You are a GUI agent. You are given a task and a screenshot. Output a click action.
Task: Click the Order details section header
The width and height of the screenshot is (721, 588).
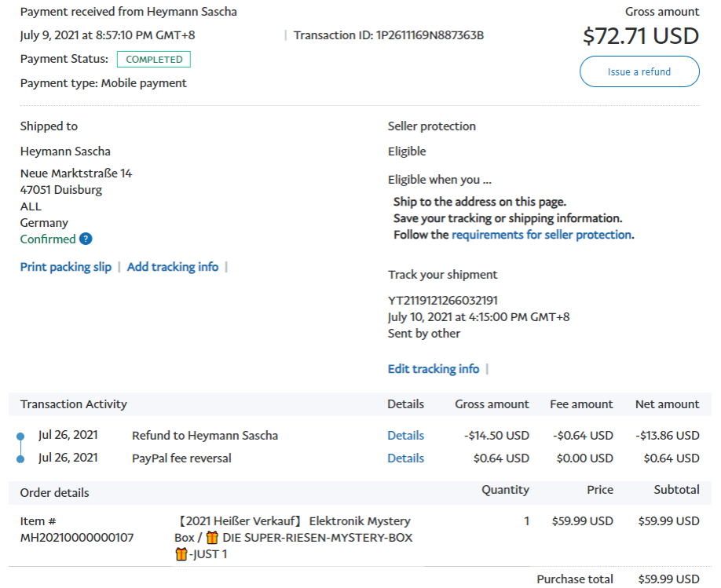55,493
